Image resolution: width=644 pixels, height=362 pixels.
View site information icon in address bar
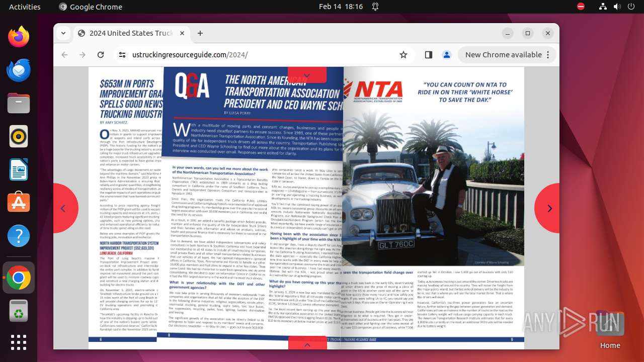coord(122,55)
